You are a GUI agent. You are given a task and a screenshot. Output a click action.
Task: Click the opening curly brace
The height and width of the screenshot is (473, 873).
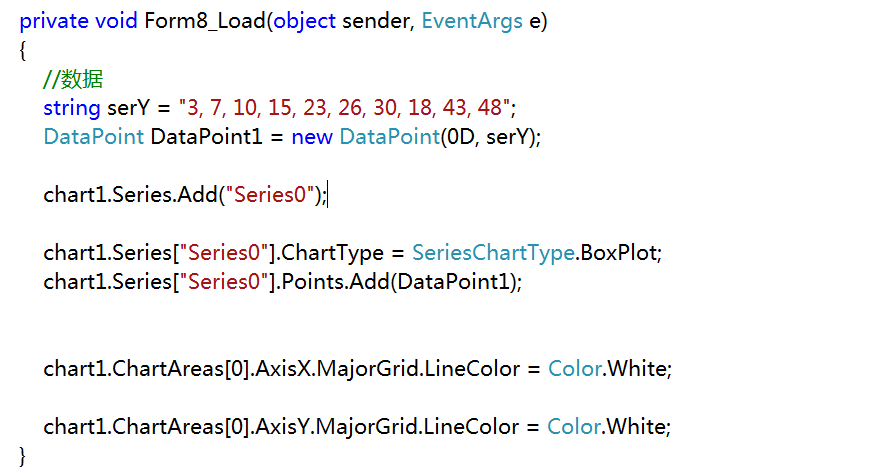click(x=25, y=49)
